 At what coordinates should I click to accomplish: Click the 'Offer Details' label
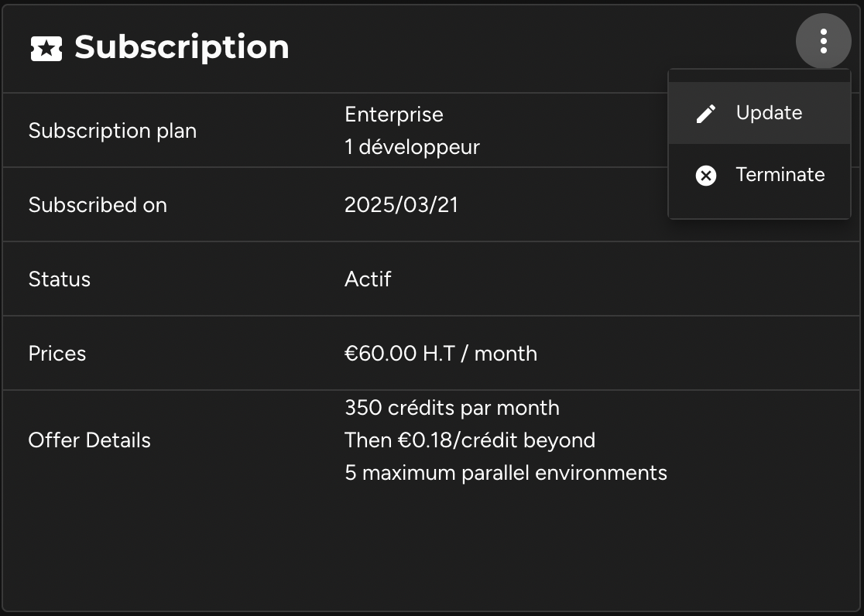point(89,440)
